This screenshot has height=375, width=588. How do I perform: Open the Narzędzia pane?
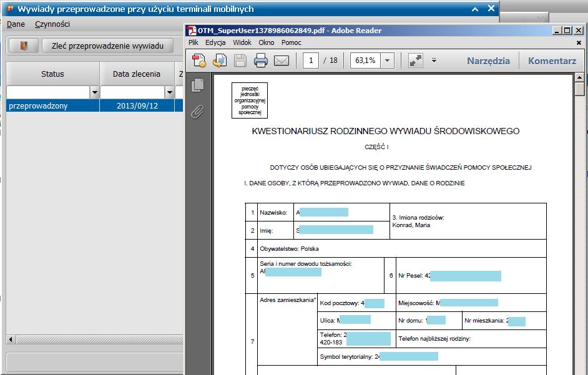tap(488, 61)
